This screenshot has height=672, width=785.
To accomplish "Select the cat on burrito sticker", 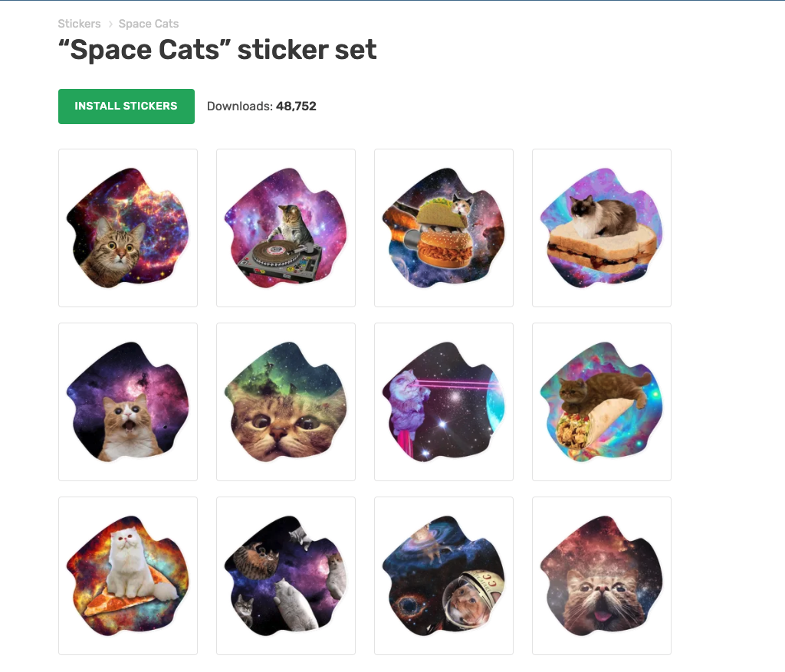I will (602, 402).
